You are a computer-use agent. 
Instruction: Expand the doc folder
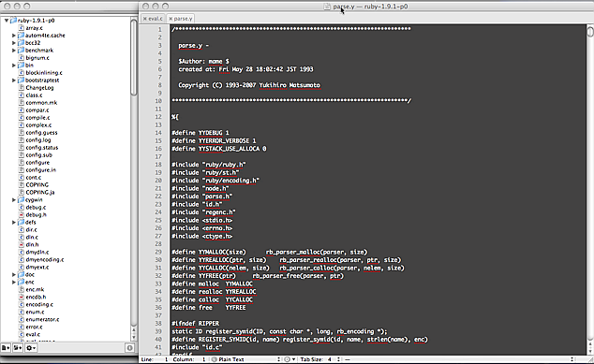(x=14, y=275)
